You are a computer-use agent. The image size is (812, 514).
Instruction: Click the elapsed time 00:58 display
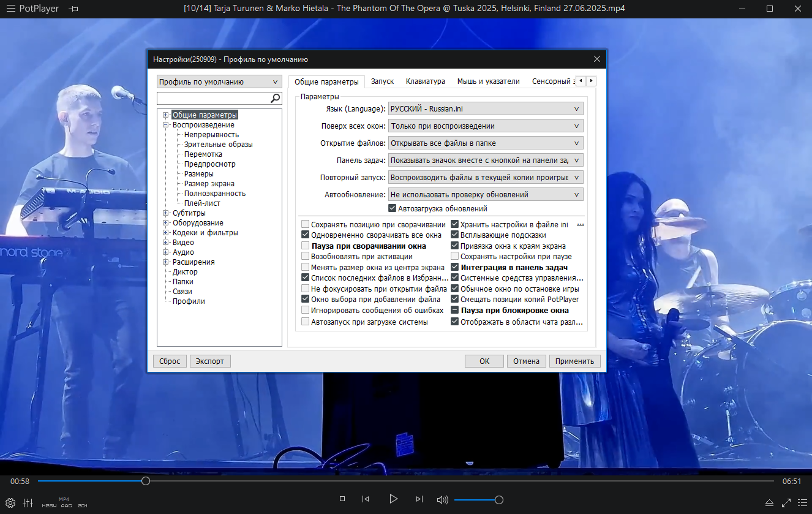pos(20,482)
